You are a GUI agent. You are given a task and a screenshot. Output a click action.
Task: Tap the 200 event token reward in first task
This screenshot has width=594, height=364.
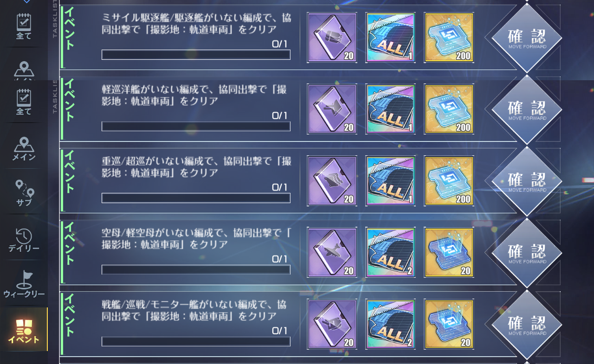click(449, 38)
